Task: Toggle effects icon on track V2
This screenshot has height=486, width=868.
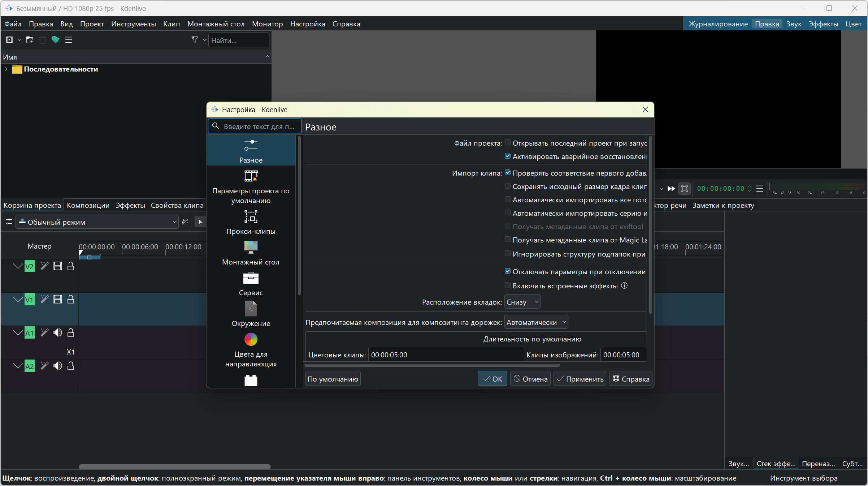Action: [x=44, y=266]
